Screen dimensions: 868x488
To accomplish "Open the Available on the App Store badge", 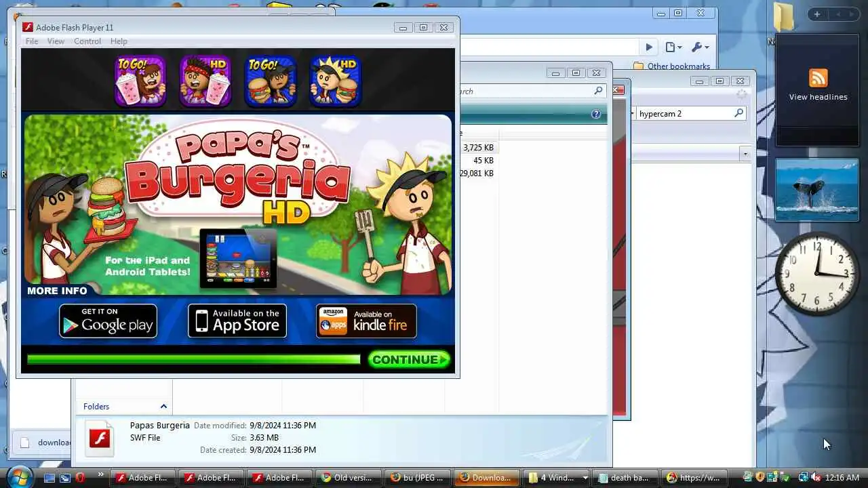I will [237, 321].
